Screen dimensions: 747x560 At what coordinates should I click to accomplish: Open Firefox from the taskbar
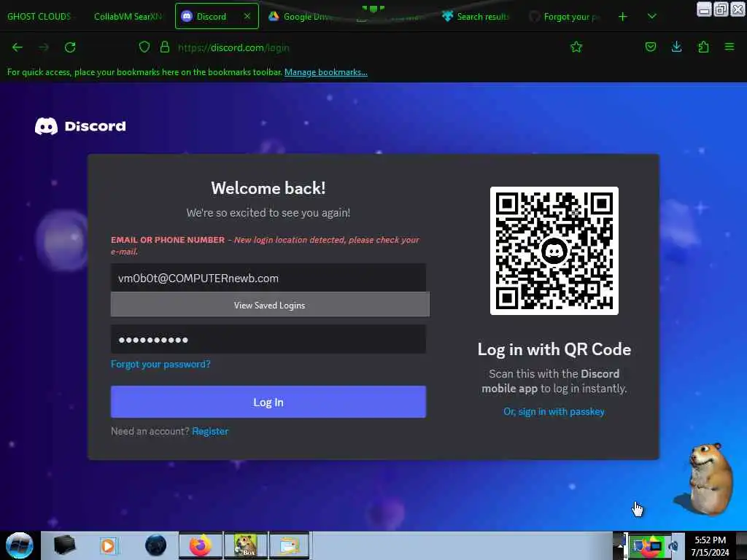(201, 545)
